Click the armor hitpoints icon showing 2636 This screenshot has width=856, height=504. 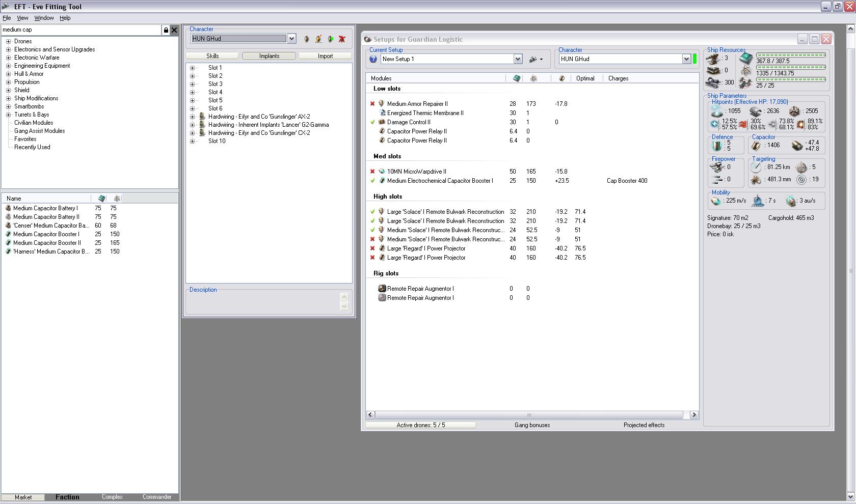pyautogui.click(x=756, y=111)
